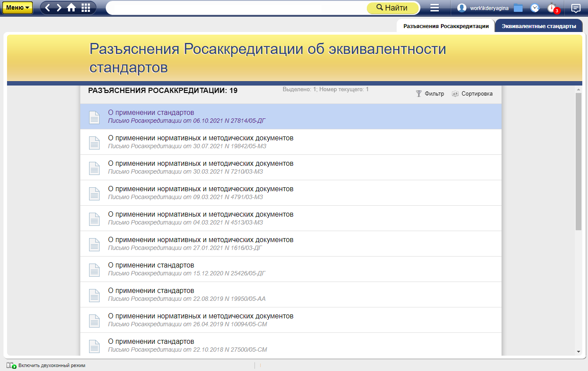The image size is (588, 371).
Task: Click the Найти search button
Action: [392, 8]
